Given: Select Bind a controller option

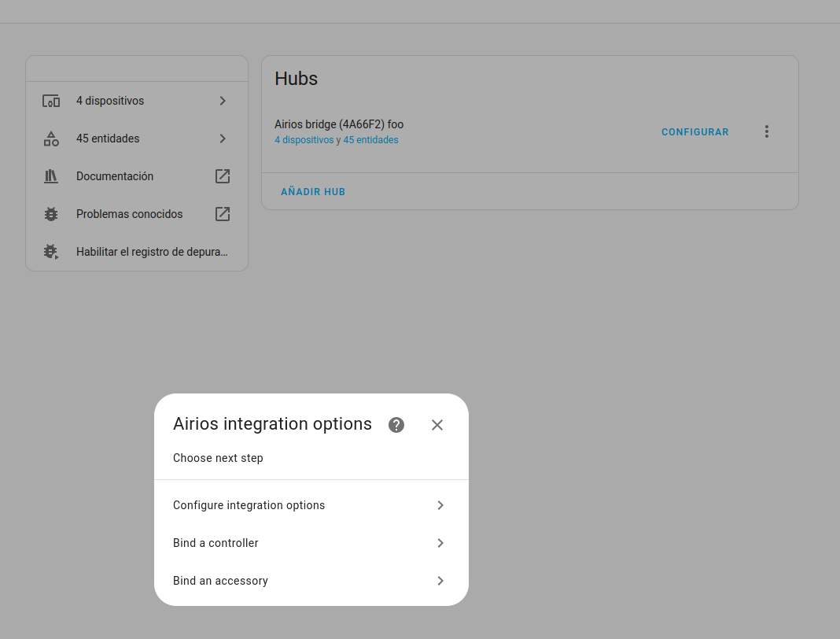Looking at the screenshot, I should pos(216,543).
